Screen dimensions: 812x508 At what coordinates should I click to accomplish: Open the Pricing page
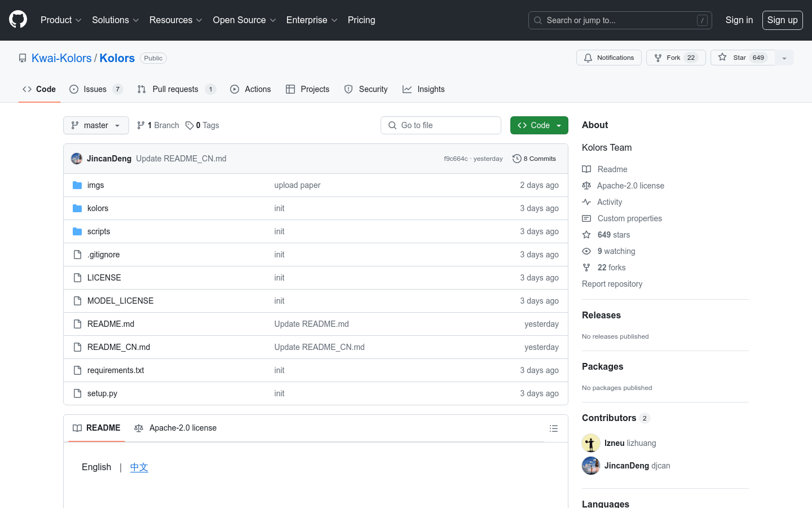[x=361, y=20]
